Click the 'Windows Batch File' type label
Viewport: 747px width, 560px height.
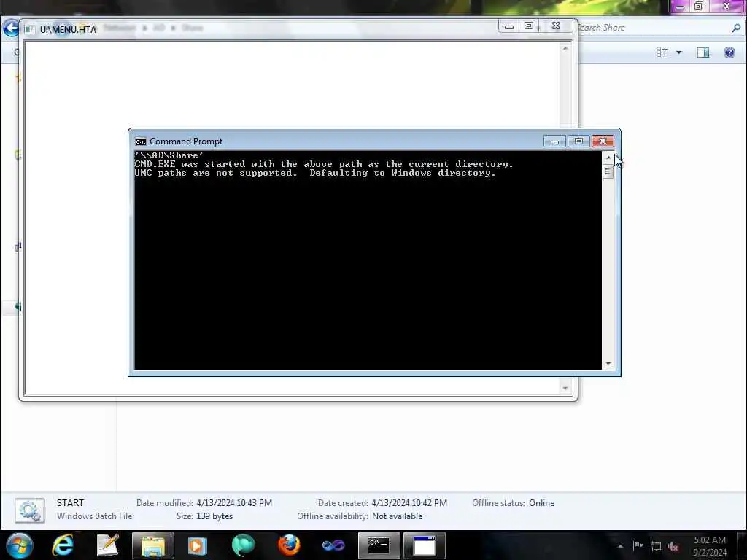click(94, 516)
